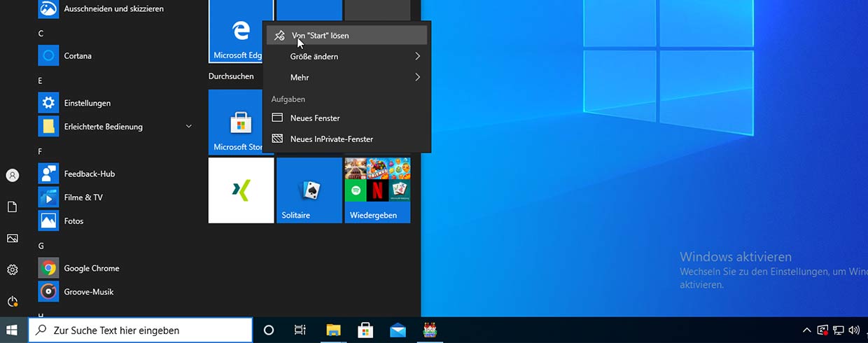The height and width of the screenshot is (343, 868).
Task: Open Microsoft Store from taskbar
Action: click(365, 330)
